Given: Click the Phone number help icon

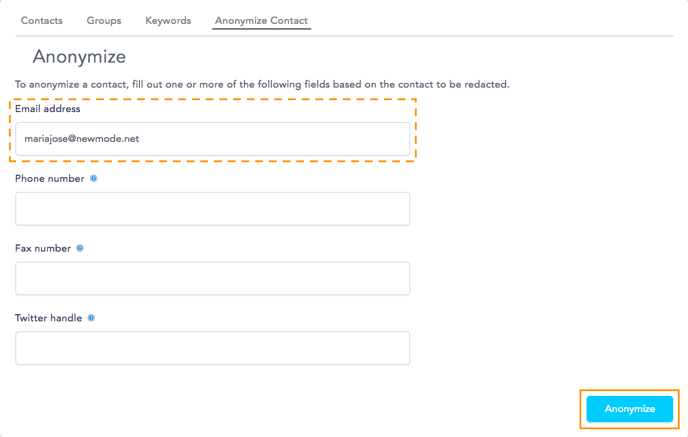Looking at the screenshot, I should click(93, 179).
